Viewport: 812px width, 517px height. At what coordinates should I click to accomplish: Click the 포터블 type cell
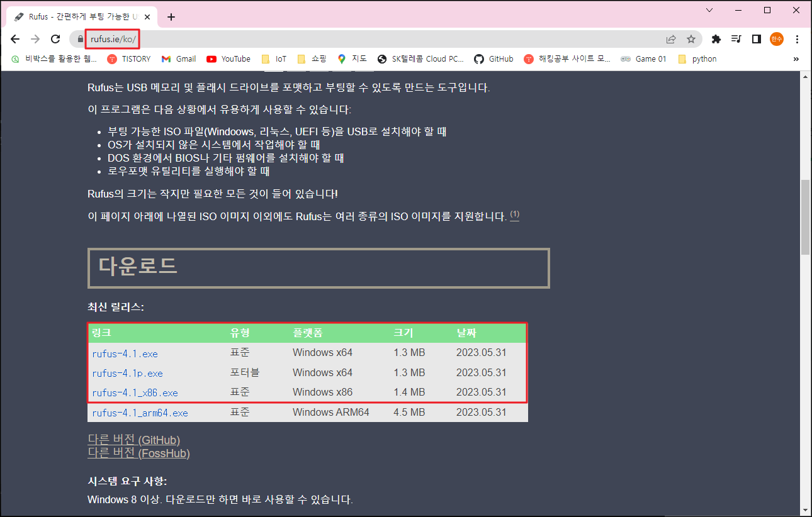(x=245, y=373)
